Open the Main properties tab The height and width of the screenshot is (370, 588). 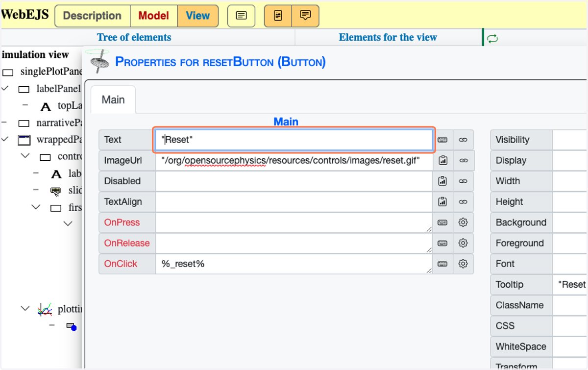113,99
